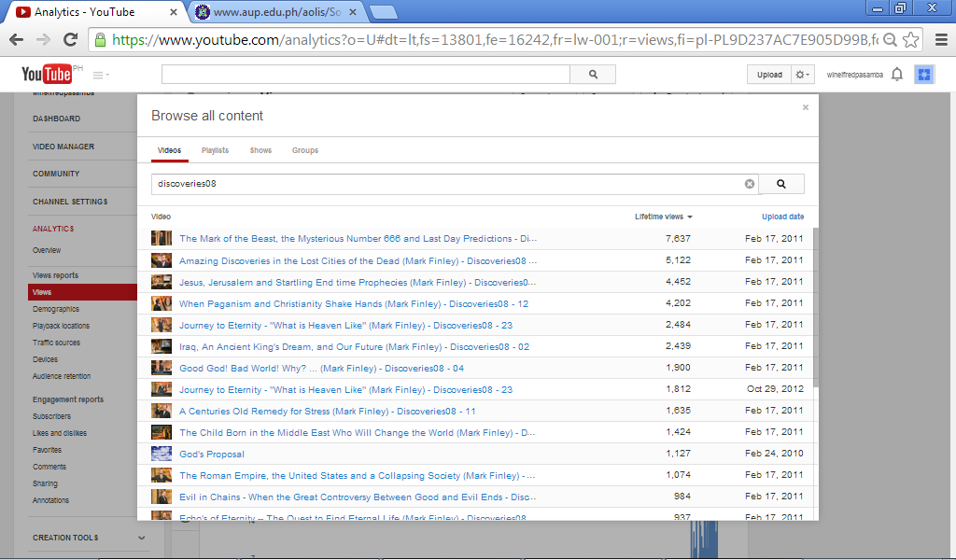Select Traffic sources report

coord(57,343)
